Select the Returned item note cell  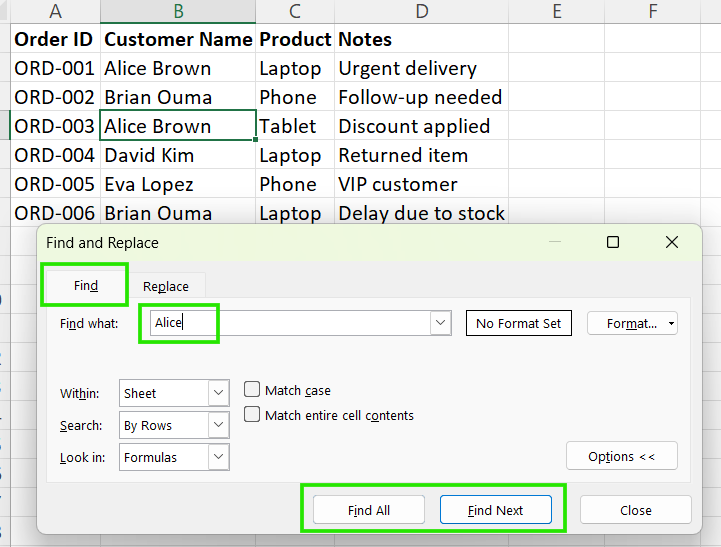(x=422, y=155)
